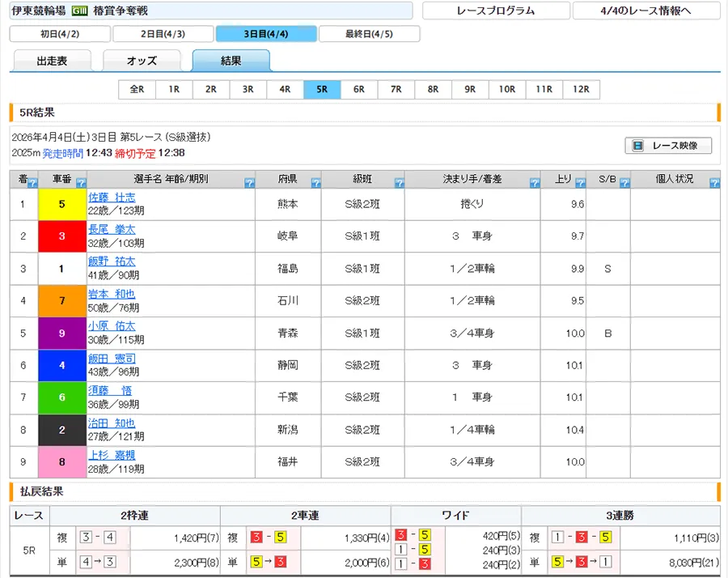Click help icon beside S/B column header

click(x=624, y=184)
